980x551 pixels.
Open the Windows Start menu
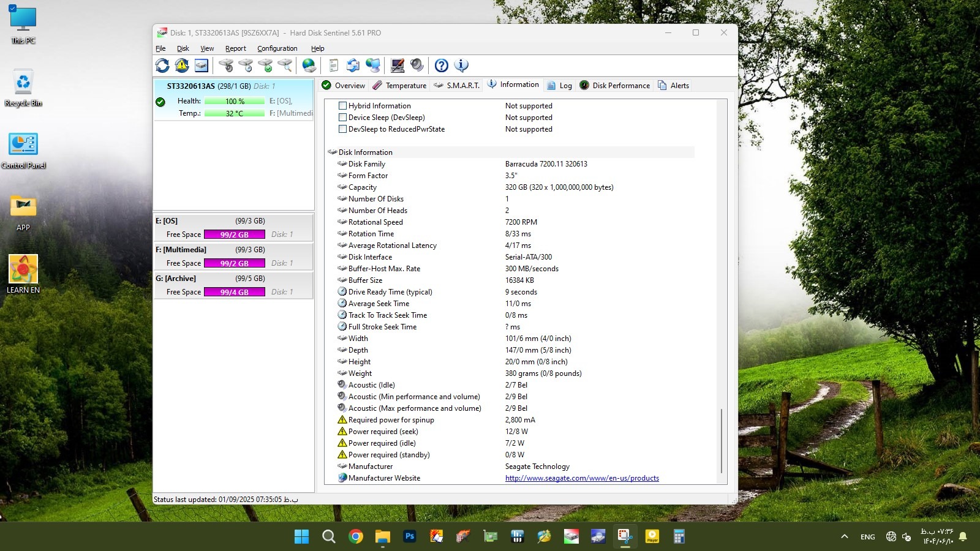301,537
